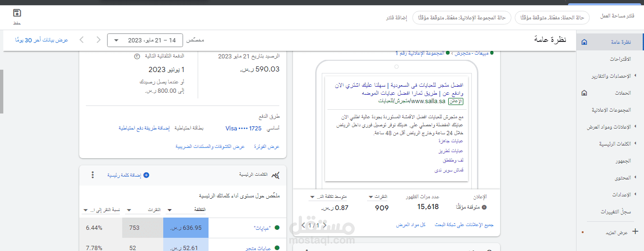Click campaign status filter chip حالة الحملة
The width and height of the screenshot is (644, 251).
pos(552,17)
